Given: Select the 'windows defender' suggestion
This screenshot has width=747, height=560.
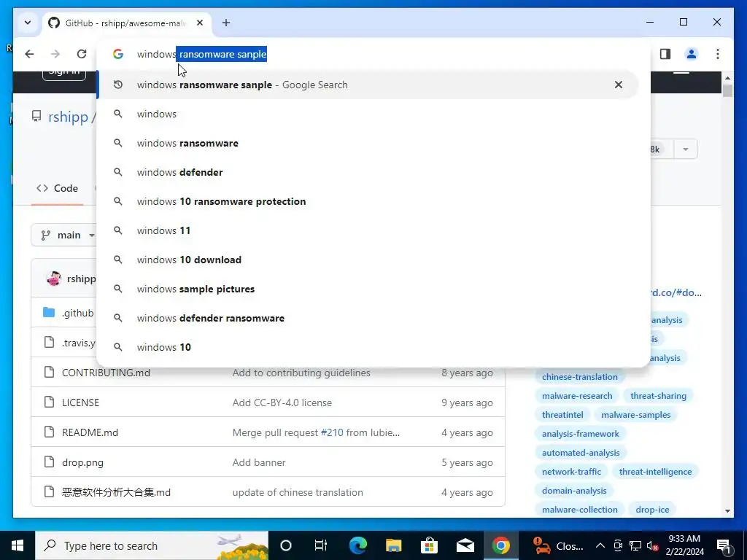Looking at the screenshot, I should (368, 172).
